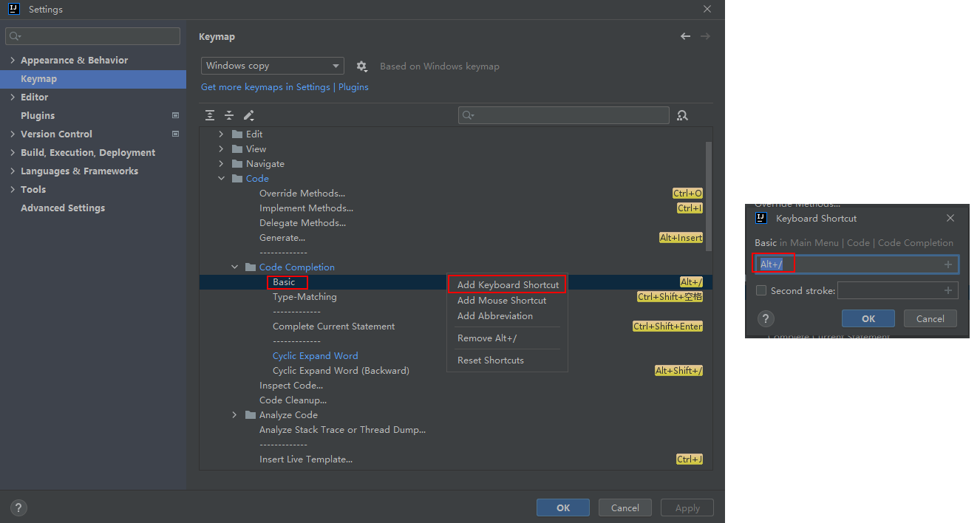The image size is (980, 523).
Task: Click the Expand All tree icon
Action: point(210,115)
